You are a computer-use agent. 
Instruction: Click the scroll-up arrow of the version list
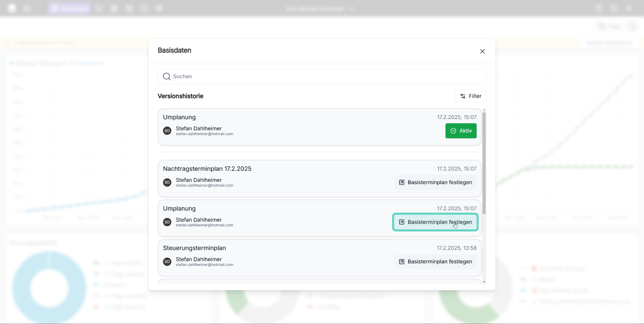484,110
